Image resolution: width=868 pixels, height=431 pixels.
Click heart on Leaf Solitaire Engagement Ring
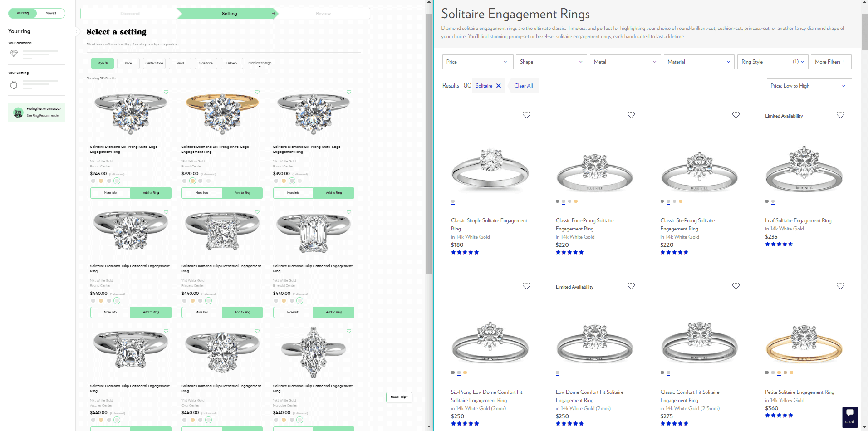pos(840,115)
